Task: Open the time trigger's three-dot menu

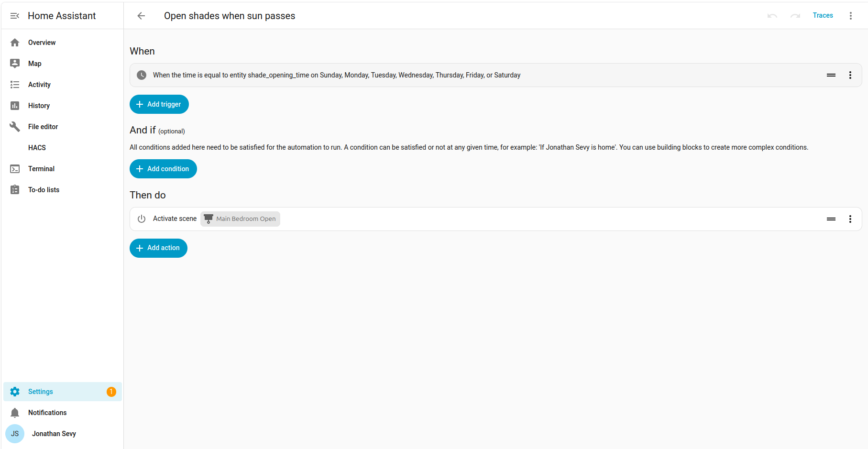Action: (x=850, y=75)
